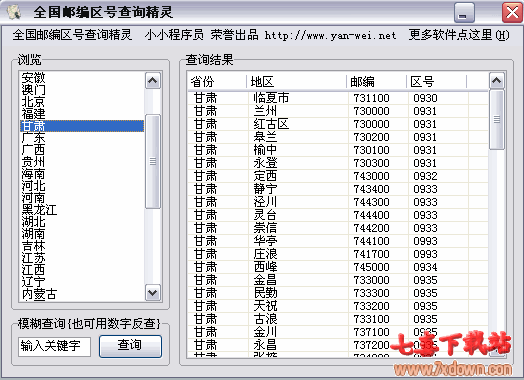Select 贵州 in province list
524x380 pixels.
[x=82, y=162]
